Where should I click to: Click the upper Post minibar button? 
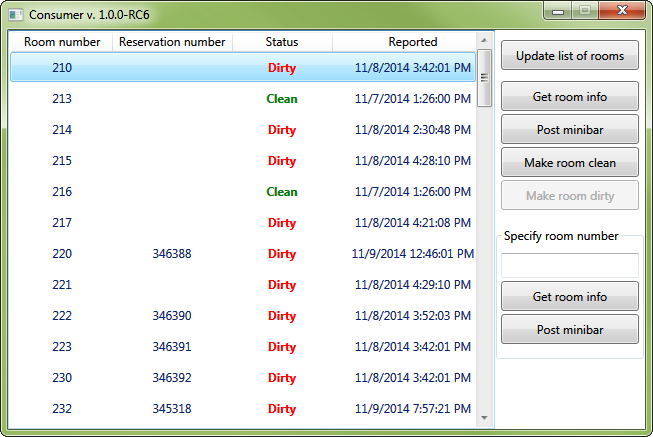569,129
